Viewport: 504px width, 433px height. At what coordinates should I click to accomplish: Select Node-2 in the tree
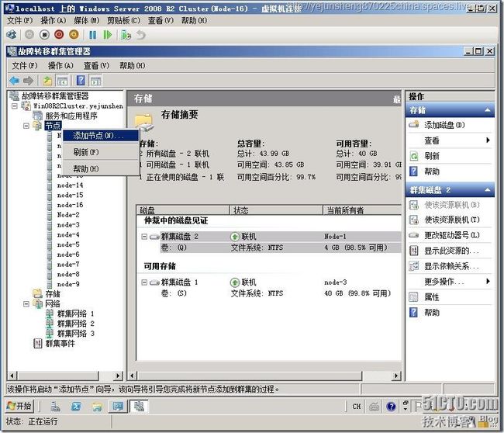tap(68, 215)
